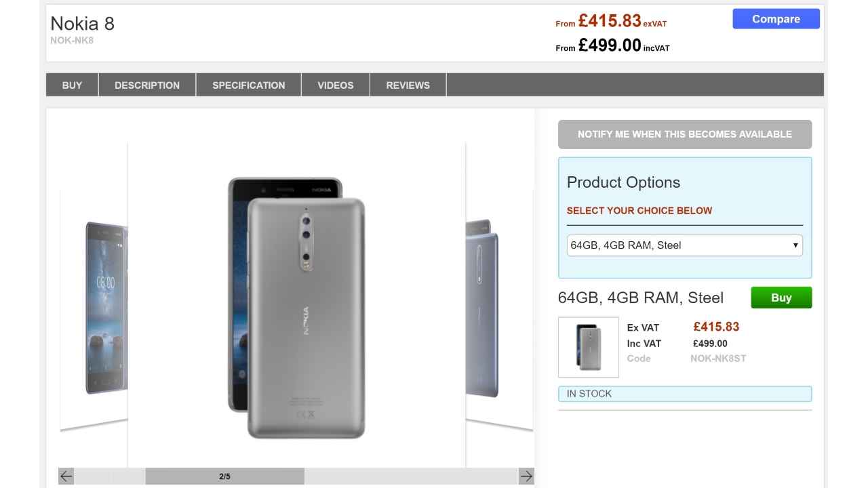Image resolution: width=868 pixels, height=488 pixels.
Task: Click the next image arrow icon
Action: tap(526, 476)
